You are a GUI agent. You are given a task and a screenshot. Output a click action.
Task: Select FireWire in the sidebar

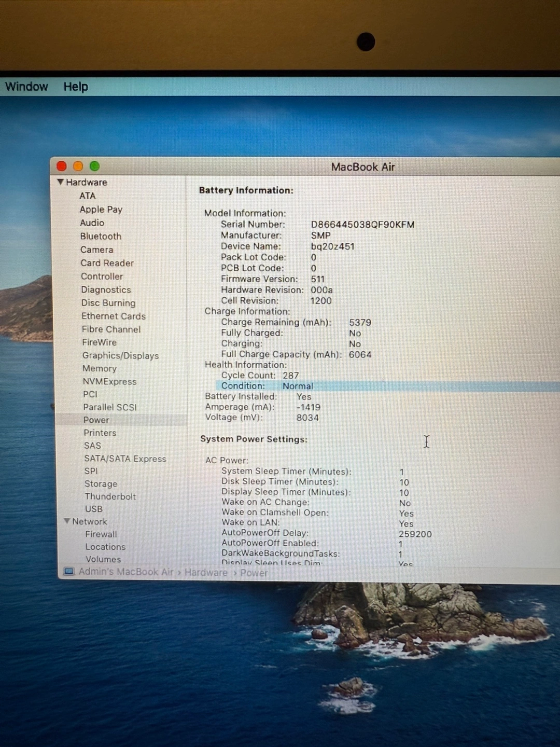click(x=100, y=342)
